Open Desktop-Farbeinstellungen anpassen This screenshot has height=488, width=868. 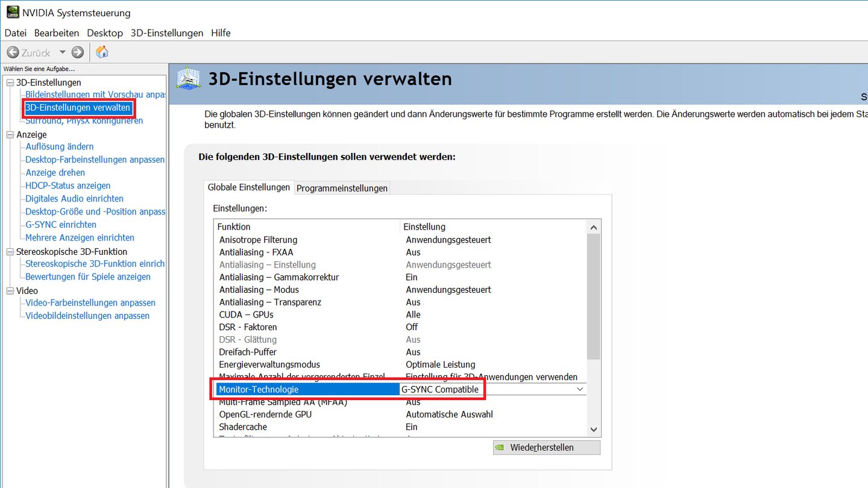[x=95, y=160]
